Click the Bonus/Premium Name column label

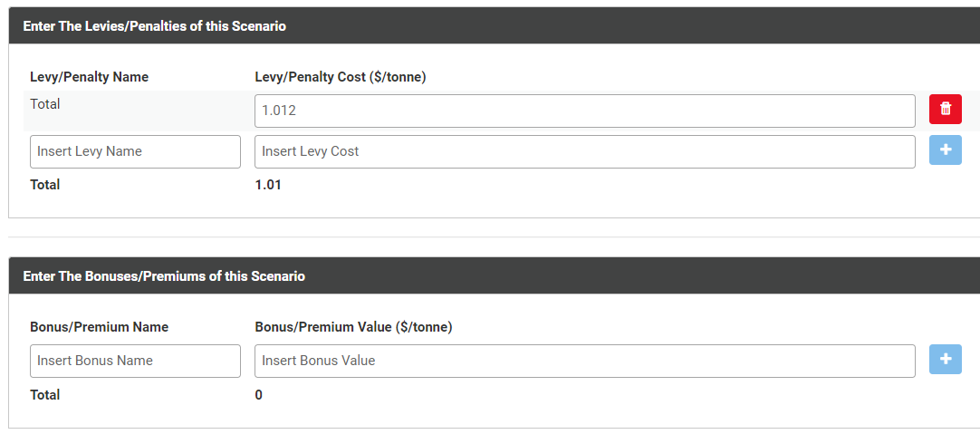(x=99, y=327)
